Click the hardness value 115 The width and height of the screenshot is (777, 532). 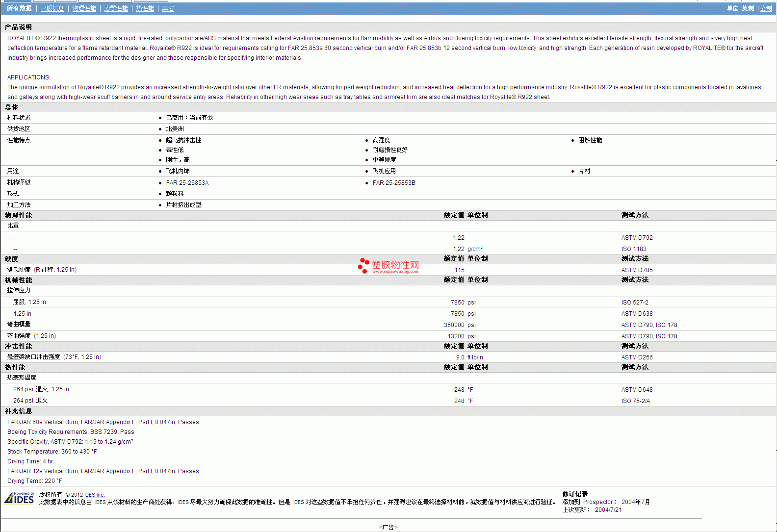[459, 270]
